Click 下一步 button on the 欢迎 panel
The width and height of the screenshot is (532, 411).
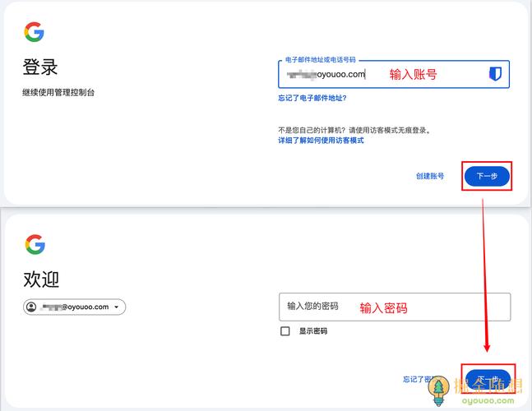[488, 379]
